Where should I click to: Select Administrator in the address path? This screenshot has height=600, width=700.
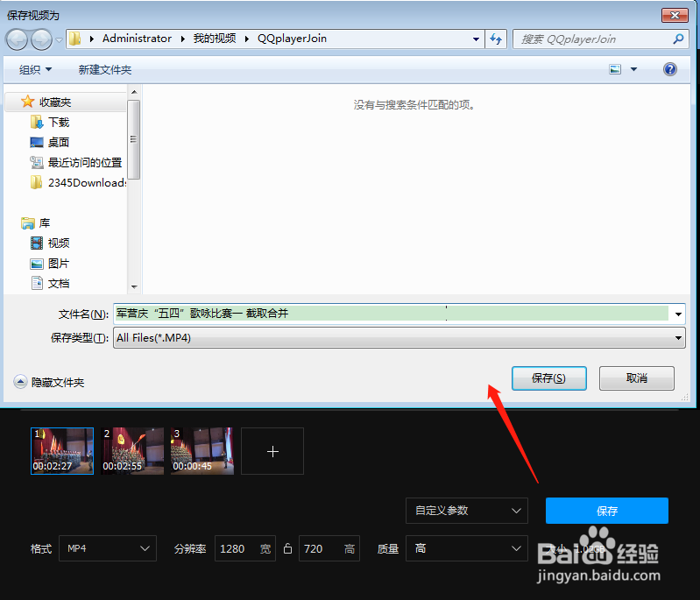tap(137, 39)
